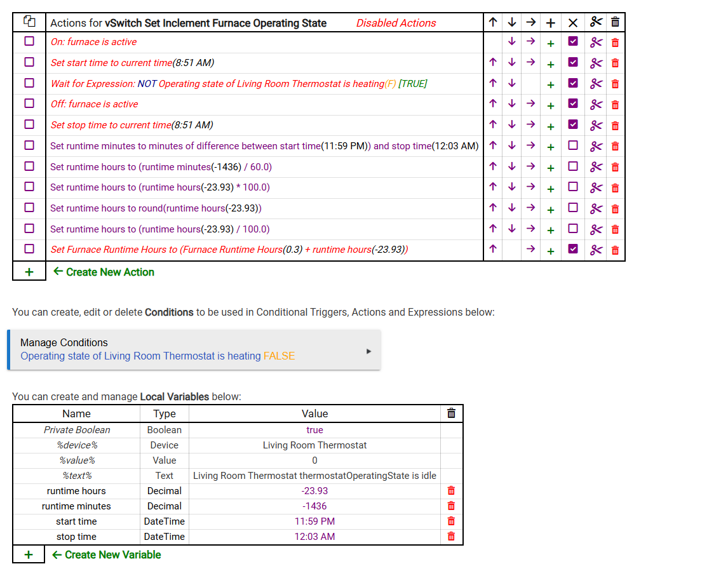The width and height of the screenshot is (728, 578).
Task: Insert action after 'Set runtime minutes' row
Action: pos(551,147)
